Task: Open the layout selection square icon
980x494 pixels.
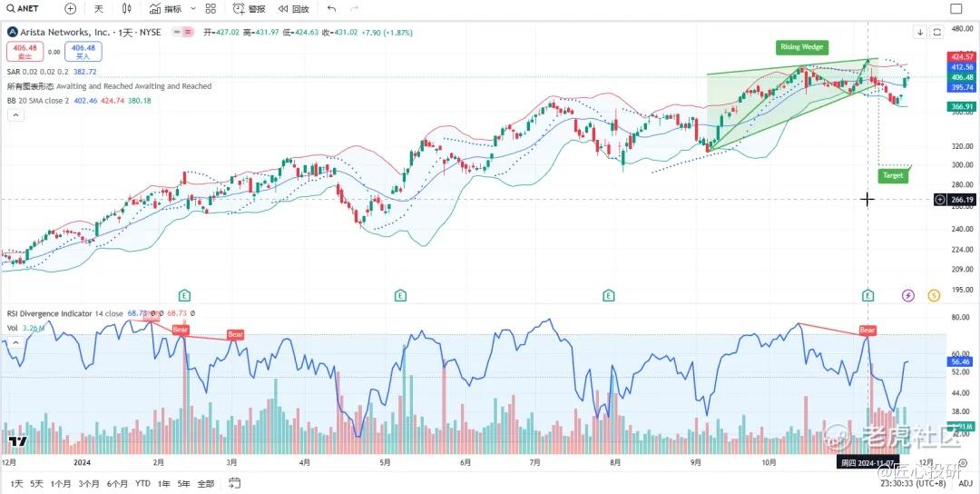Action: point(956,9)
